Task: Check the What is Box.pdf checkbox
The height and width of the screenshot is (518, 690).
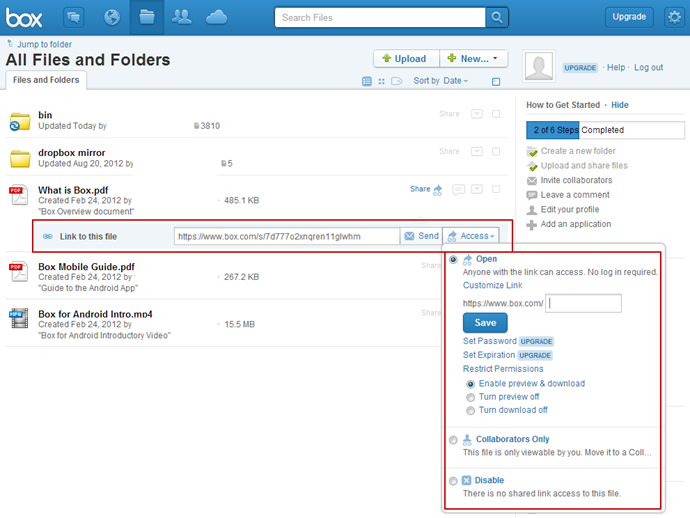Action: [496, 189]
